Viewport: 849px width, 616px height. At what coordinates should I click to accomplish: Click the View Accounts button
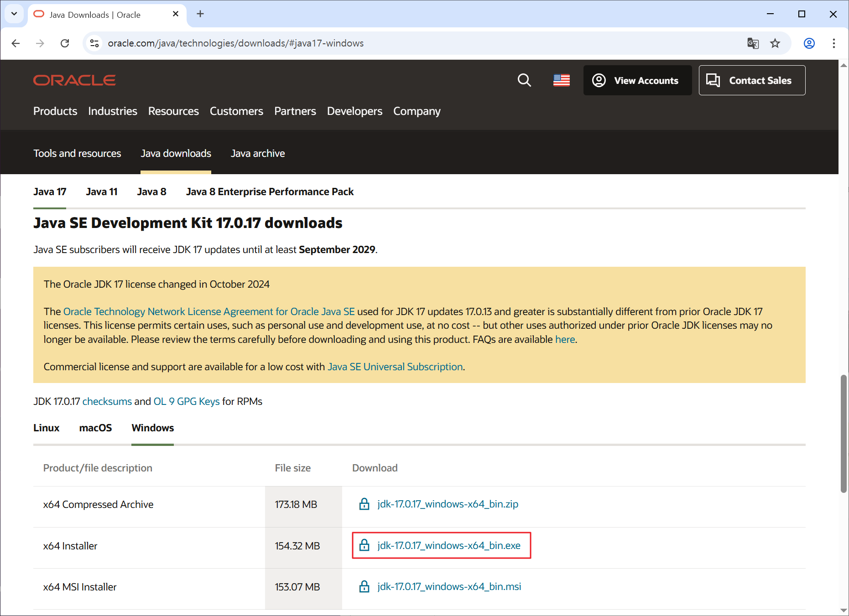point(637,80)
